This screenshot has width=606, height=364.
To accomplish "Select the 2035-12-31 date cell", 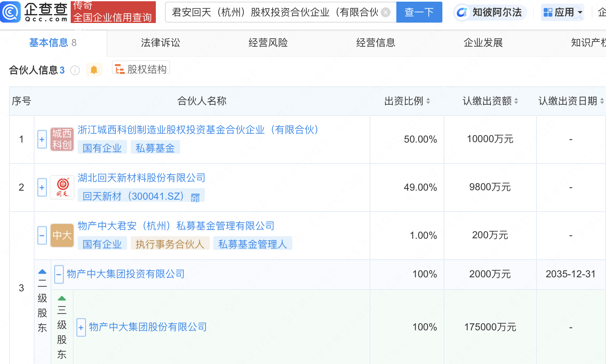I will [571, 274].
